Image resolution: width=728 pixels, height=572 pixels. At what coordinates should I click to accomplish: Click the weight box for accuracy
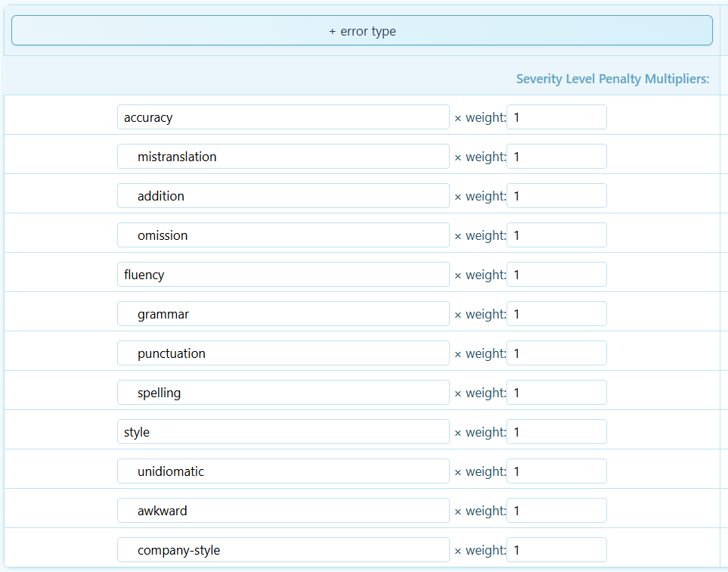click(x=556, y=117)
